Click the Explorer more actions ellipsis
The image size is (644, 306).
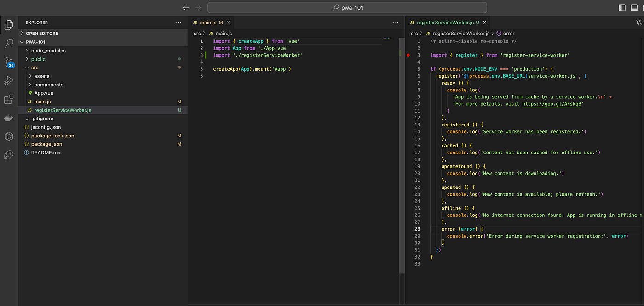point(178,23)
